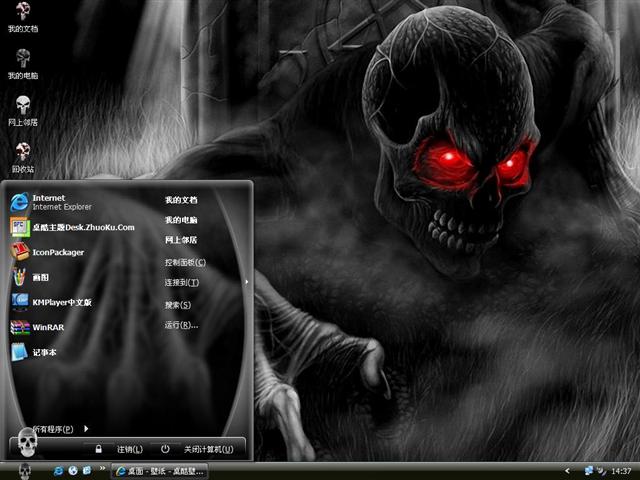This screenshot has height=480, width=640.
Task: Launch KMPlayer中文版
Action: 51,302
